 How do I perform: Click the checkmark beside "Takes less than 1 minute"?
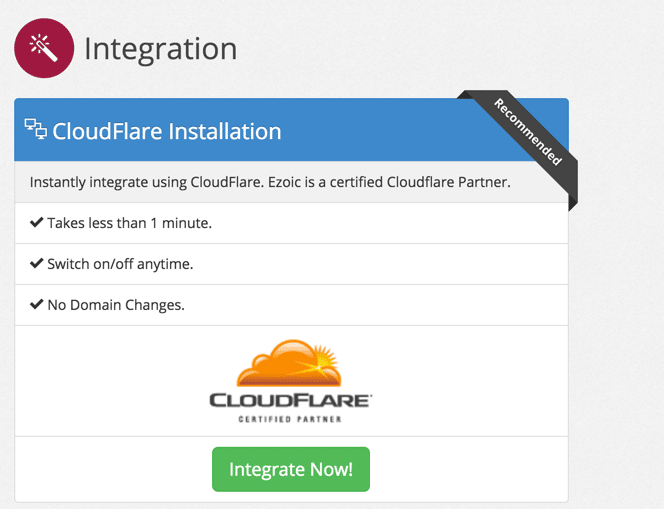point(37,223)
